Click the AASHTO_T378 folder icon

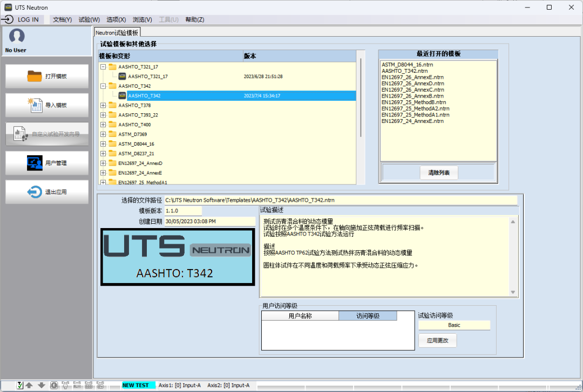(112, 105)
